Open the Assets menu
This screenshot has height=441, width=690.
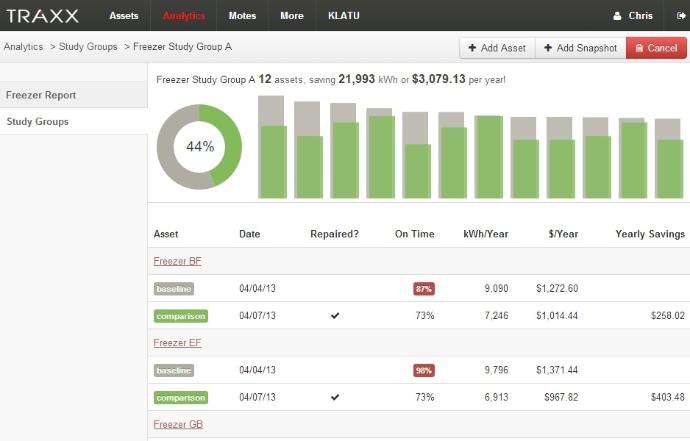(123, 16)
